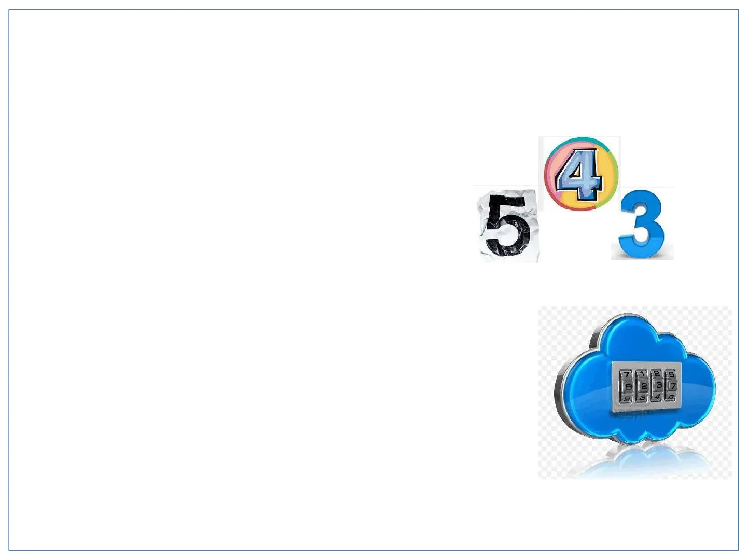Click middle digit 7 on fourth lock wheel
The width and height of the screenshot is (747, 560).
pyautogui.click(x=673, y=386)
